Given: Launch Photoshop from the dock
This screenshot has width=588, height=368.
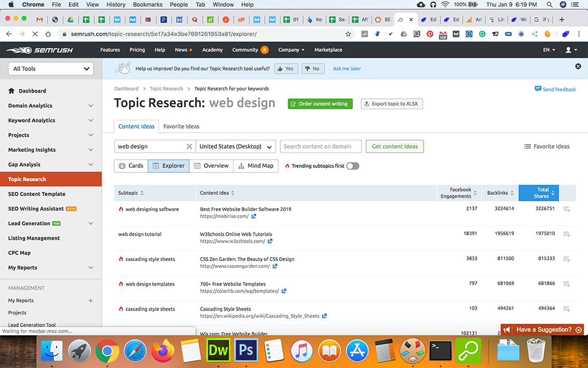Looking at the screenshot, I should pyautogui.click(x=246, y=351).
